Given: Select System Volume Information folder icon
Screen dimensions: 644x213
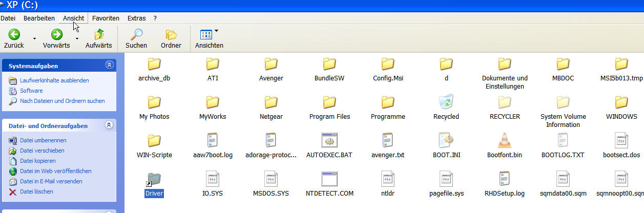Looking at the screenshot, I should (x=563, y=102).
